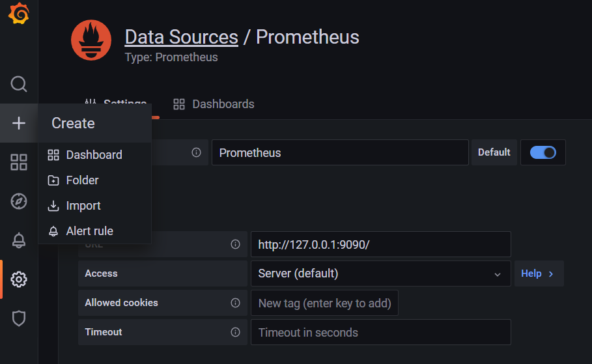Image resolution: width=592 pixels, height=364 pixels.
Task: Click the Timeout info icon
Action: click(235, 332)
